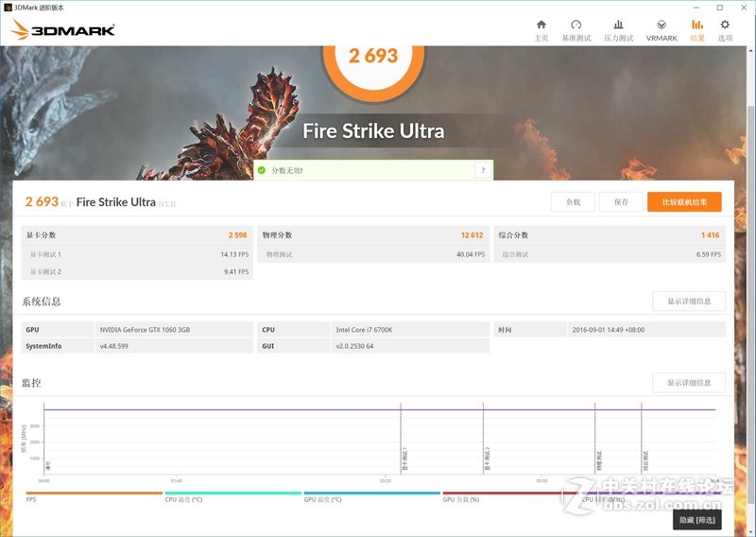756x537 pixels.
Task: Select the 显卡测试 1 chart marker
Action: click(404, 459)
